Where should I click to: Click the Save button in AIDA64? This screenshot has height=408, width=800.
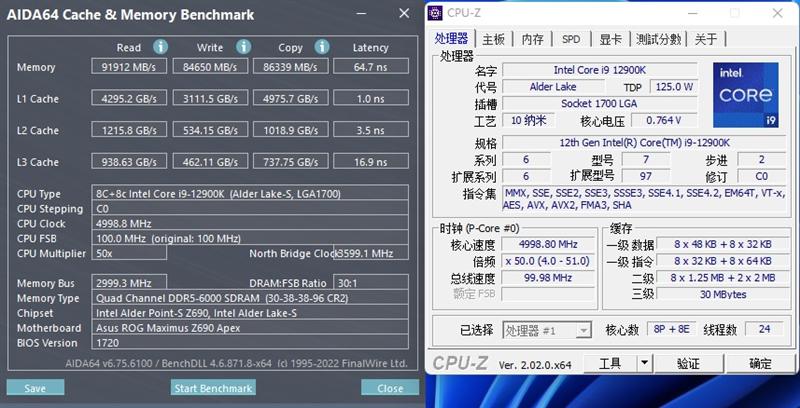tap(35, 388)
